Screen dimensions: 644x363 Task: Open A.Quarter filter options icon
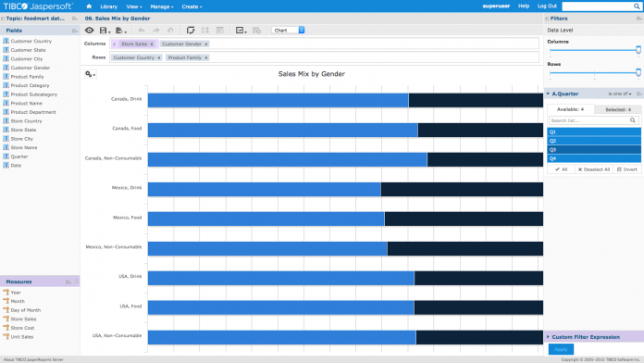click(x=639, y=94)
